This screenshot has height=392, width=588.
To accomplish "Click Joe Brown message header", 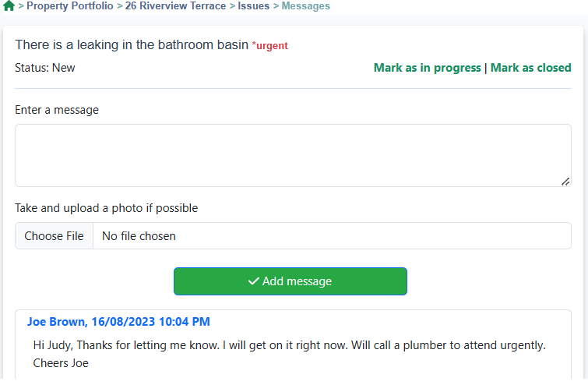I will [x=118, y=321].
